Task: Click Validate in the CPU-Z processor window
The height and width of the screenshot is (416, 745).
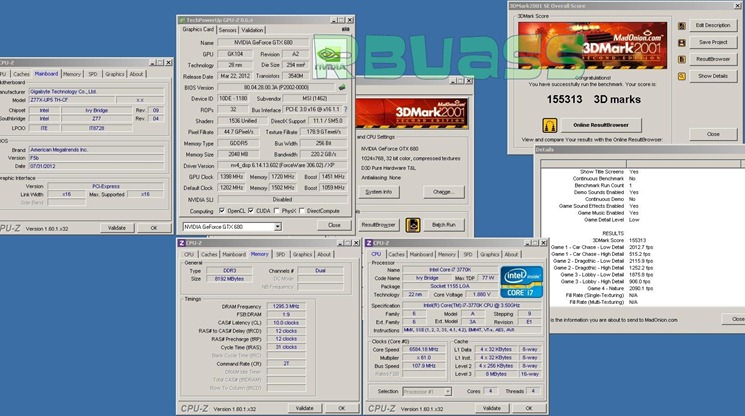Action: click(492, 408)
